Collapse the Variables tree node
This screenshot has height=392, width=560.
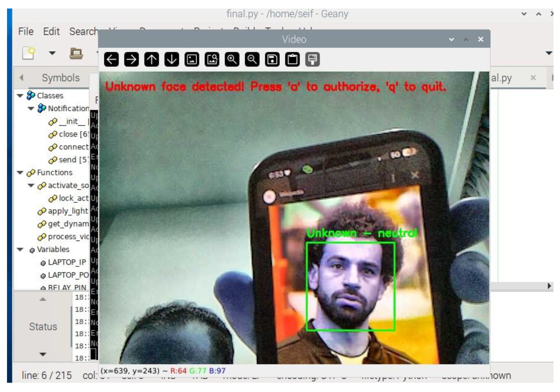20,249
